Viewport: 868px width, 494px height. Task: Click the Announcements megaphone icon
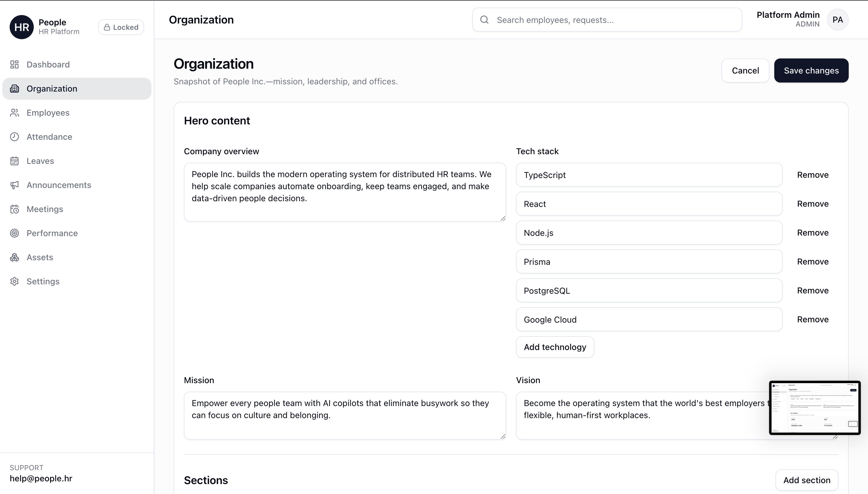(14, 185)
